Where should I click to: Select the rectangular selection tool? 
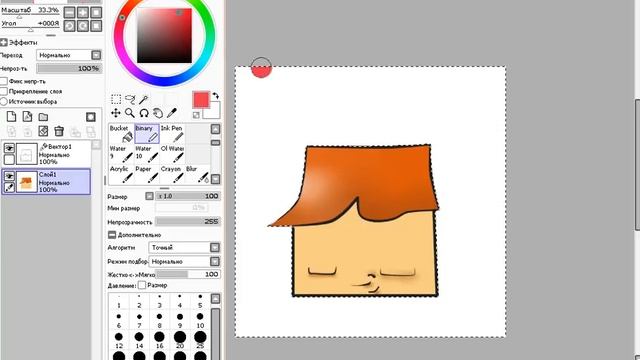(116, 99)
